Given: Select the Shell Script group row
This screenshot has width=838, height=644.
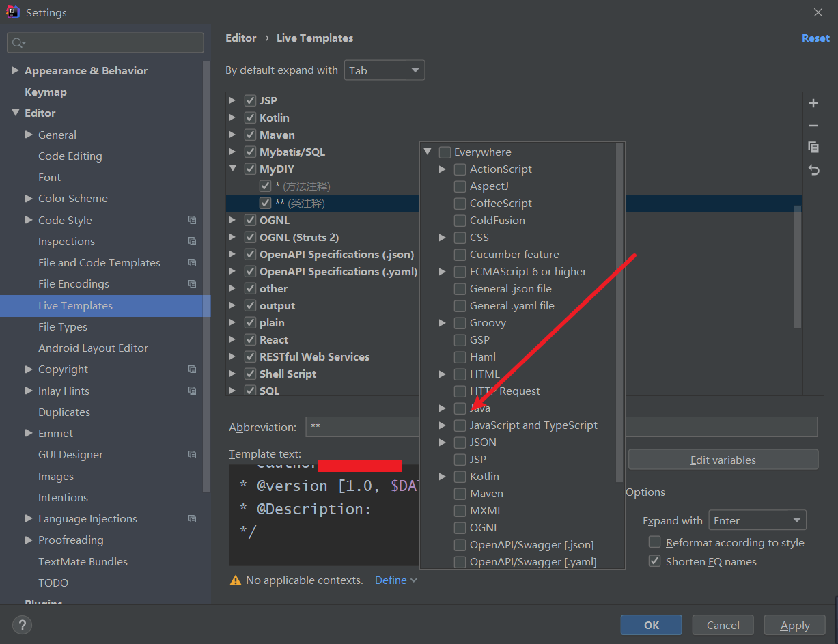Looking at the screenshot, I should point(514,374).
